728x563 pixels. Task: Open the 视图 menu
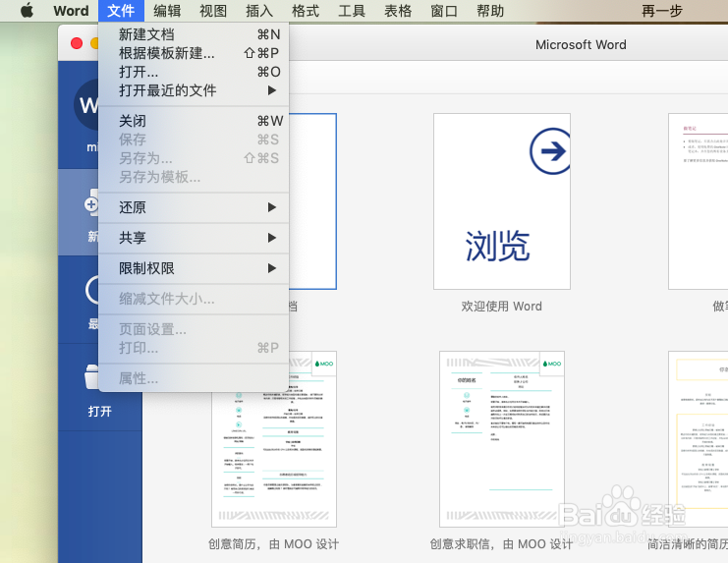click(213, 11)
